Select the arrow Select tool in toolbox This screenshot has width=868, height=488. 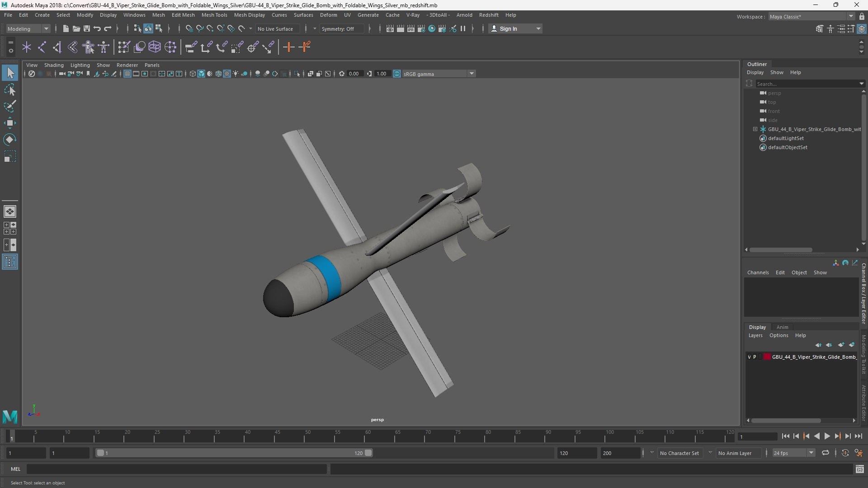(x=10, y=73)
